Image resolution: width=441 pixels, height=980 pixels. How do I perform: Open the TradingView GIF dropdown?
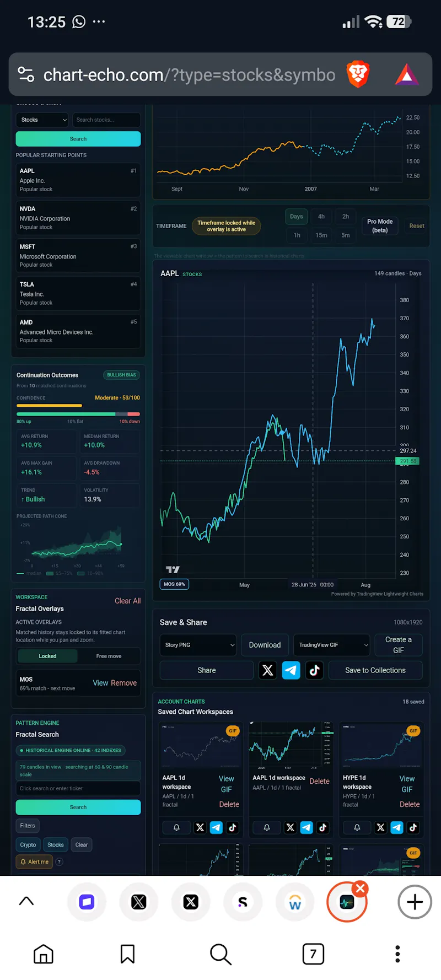point(332,645)
